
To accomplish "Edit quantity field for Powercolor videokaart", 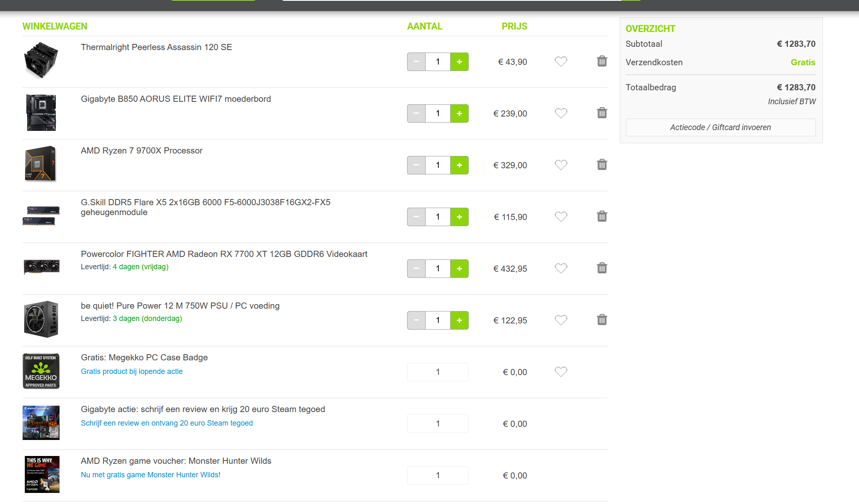I will pyautogui.click(x=438, y=268).
